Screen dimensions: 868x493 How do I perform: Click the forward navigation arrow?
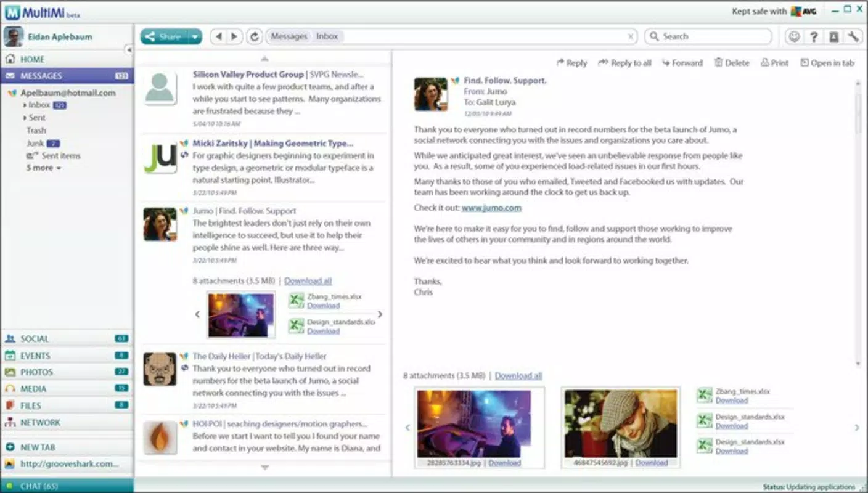234,36
